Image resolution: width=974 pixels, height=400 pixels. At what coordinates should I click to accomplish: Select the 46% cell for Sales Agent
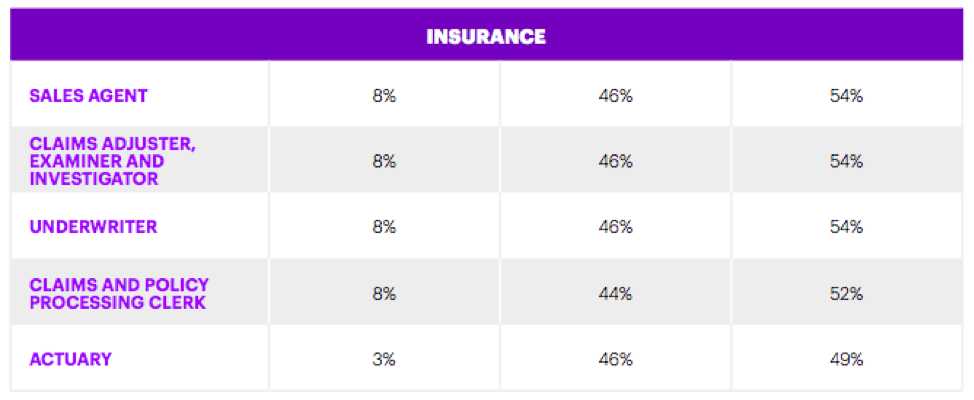tap(615, 96)
